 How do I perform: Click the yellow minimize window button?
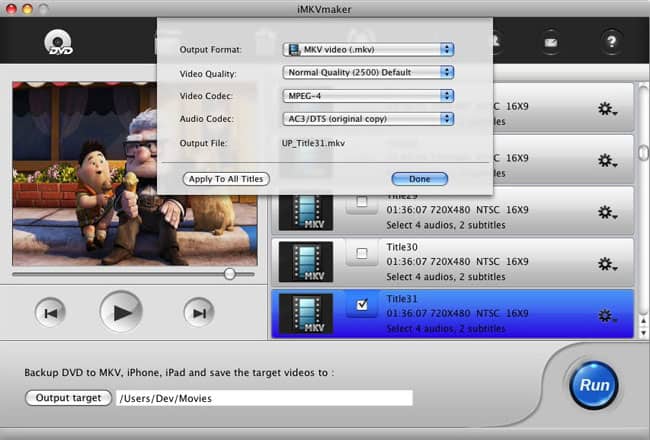click(x=27, y=9)
